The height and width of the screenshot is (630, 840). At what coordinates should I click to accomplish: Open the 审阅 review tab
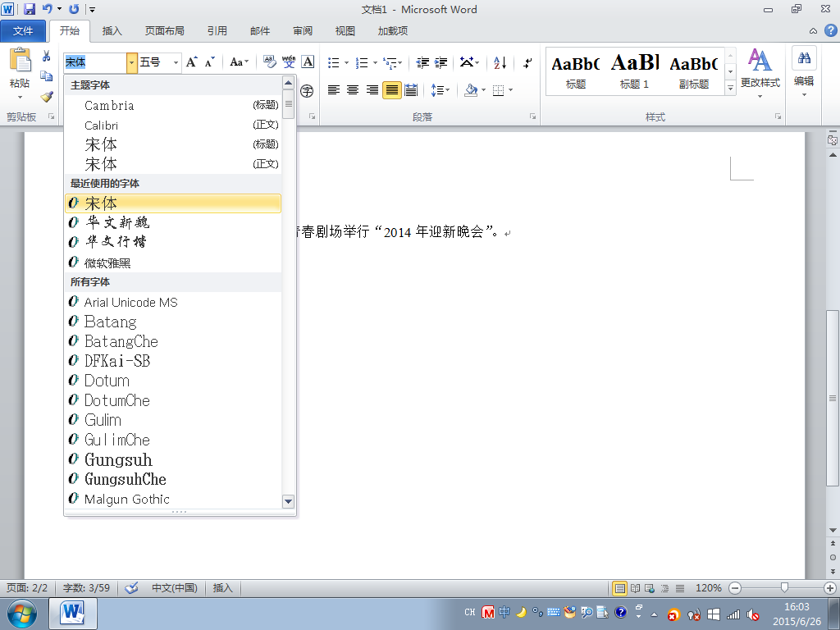pyautogui.click(x=303, y=31)
